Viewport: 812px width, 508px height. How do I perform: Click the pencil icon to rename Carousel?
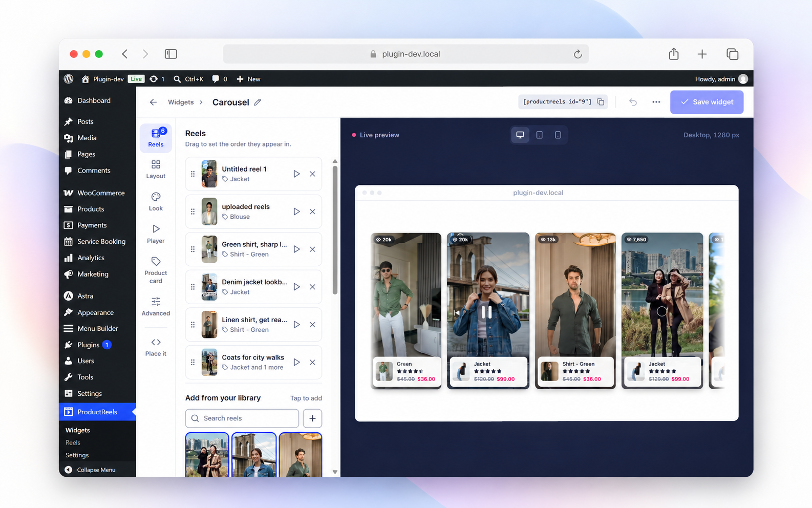click(258, 102)
